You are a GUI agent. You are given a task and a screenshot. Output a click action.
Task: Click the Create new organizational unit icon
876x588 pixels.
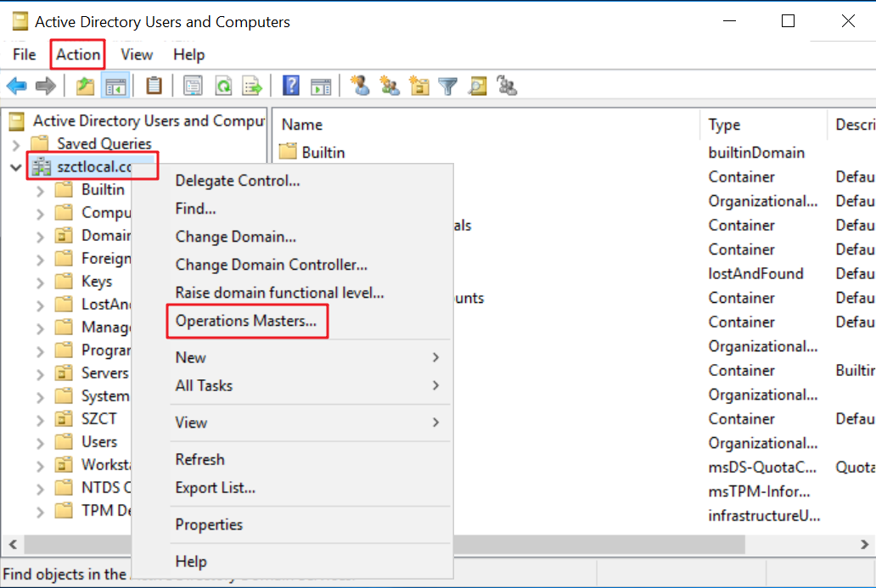point(419,86)
